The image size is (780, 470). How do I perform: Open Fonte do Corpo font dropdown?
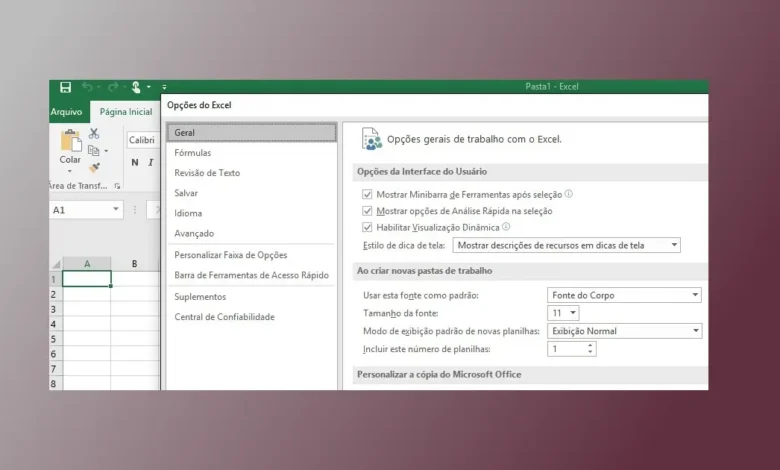pyautogui.click(x=624, y=295)
